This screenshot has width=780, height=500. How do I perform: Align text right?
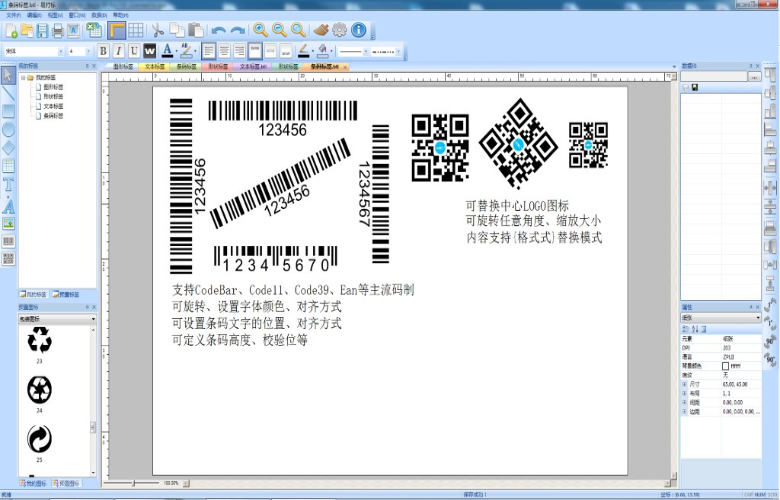239,51
